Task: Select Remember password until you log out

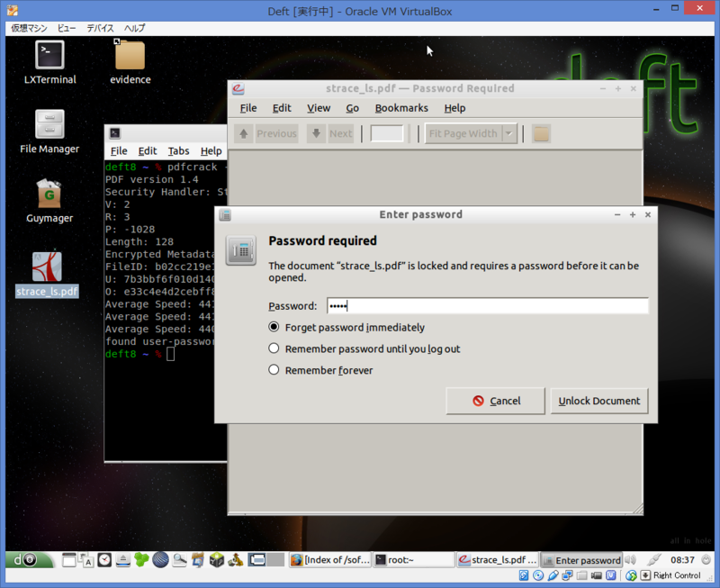Action: (x=274, y=348)
